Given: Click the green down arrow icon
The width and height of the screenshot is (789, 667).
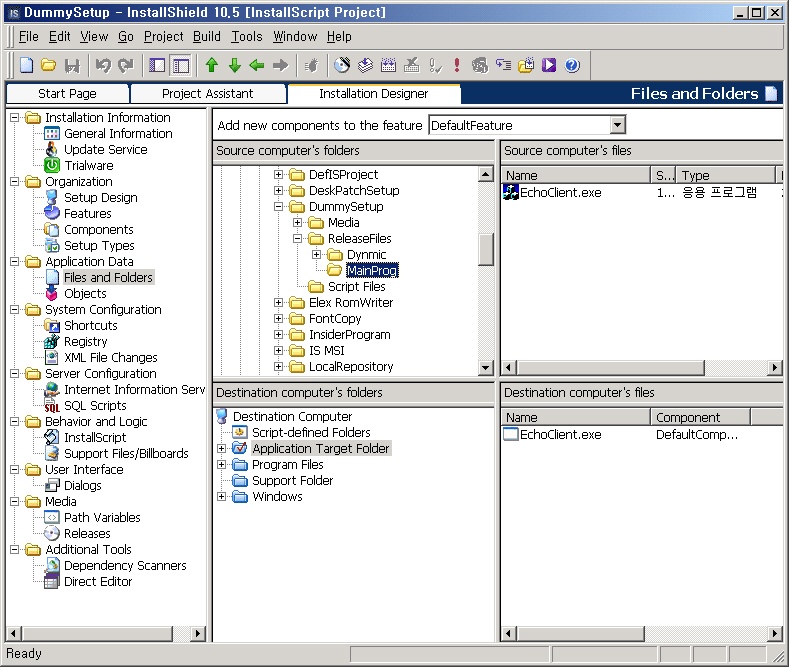Looking at the screenshot, I should click(x=234, y=65).
